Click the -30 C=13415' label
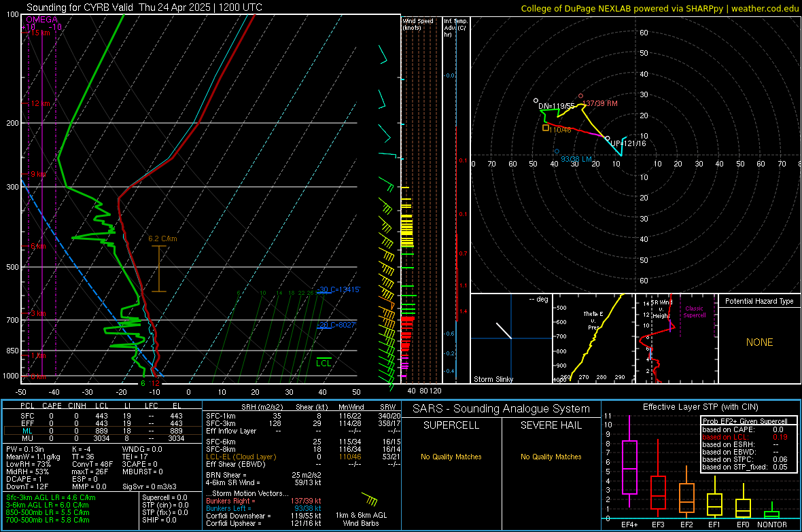Screen dimensions: 802x532 [x=338, y=289]
